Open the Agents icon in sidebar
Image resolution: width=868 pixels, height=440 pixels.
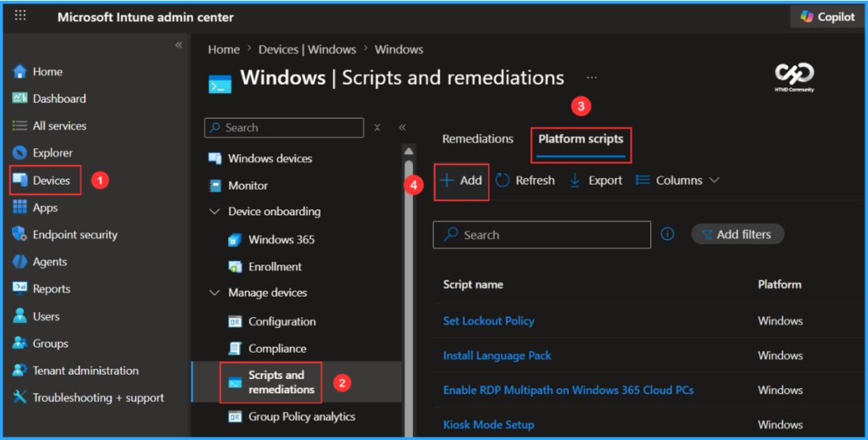point(20,261)
